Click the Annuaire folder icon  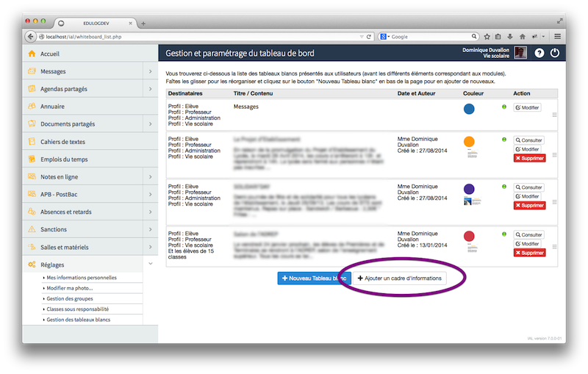coord(32,107)
